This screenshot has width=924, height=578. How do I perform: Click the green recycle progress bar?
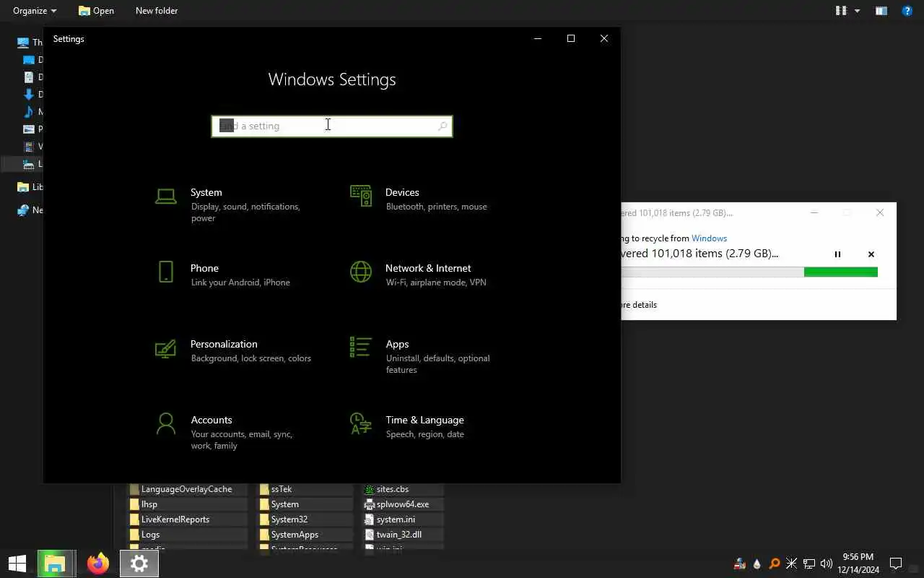749,272
